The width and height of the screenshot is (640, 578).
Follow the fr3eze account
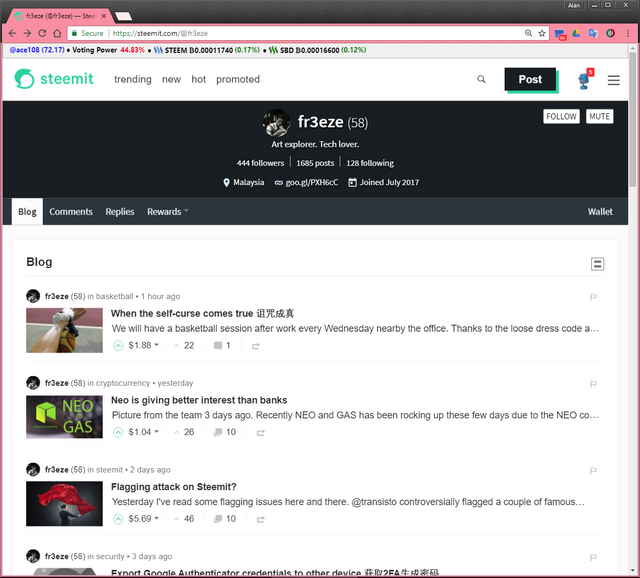[561, 116]
